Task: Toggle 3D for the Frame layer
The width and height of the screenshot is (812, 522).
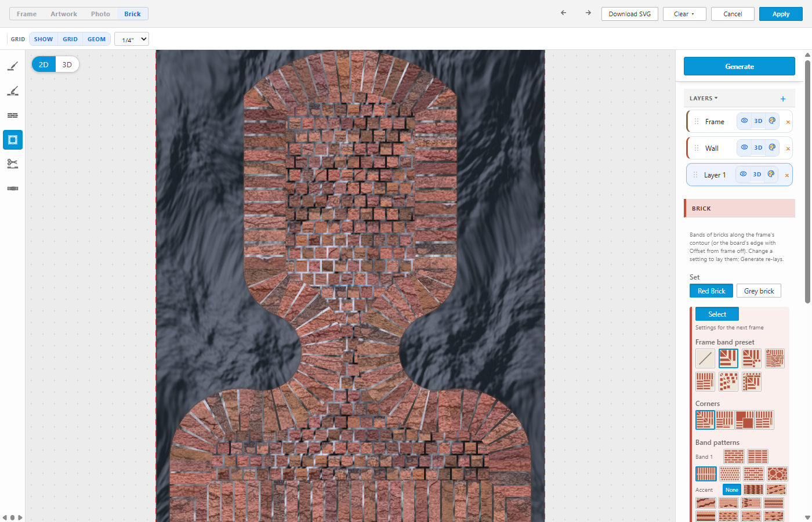Action: click(758, 121)
